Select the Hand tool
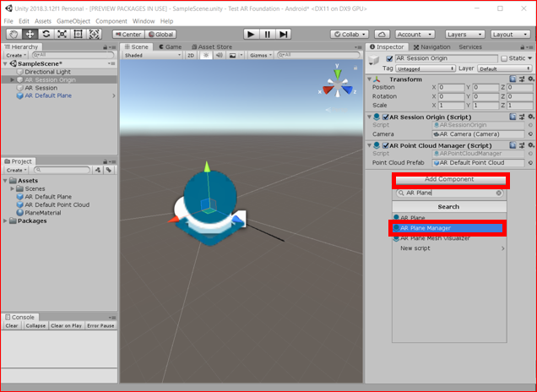537x392 pixels. click(14, 35)
